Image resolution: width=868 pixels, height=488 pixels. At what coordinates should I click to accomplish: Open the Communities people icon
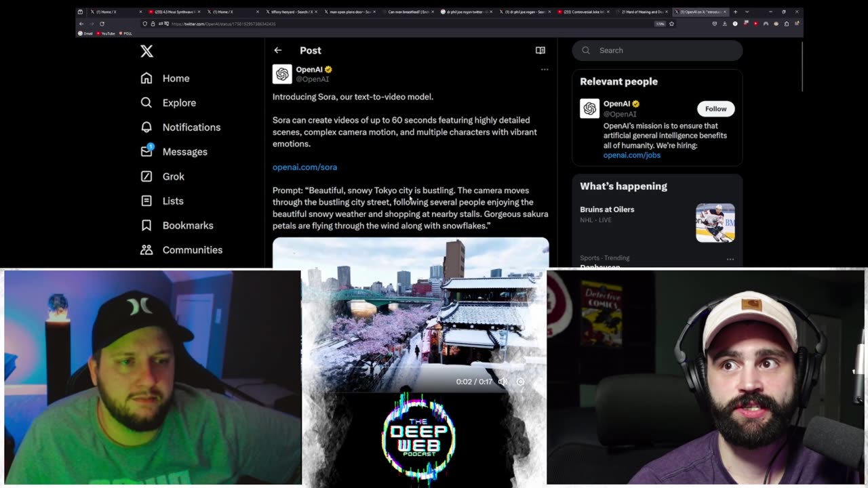(x=146, y=249)
